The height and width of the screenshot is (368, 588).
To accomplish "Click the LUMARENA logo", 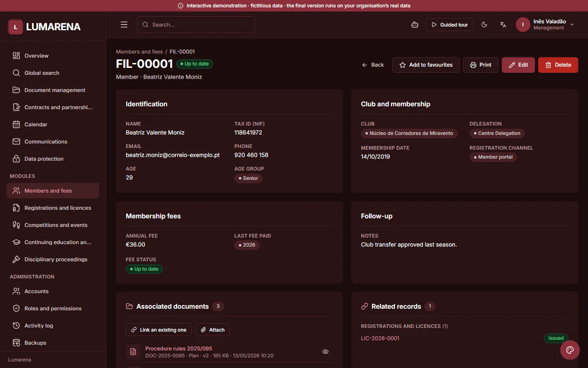I will [x=45, y=27].
